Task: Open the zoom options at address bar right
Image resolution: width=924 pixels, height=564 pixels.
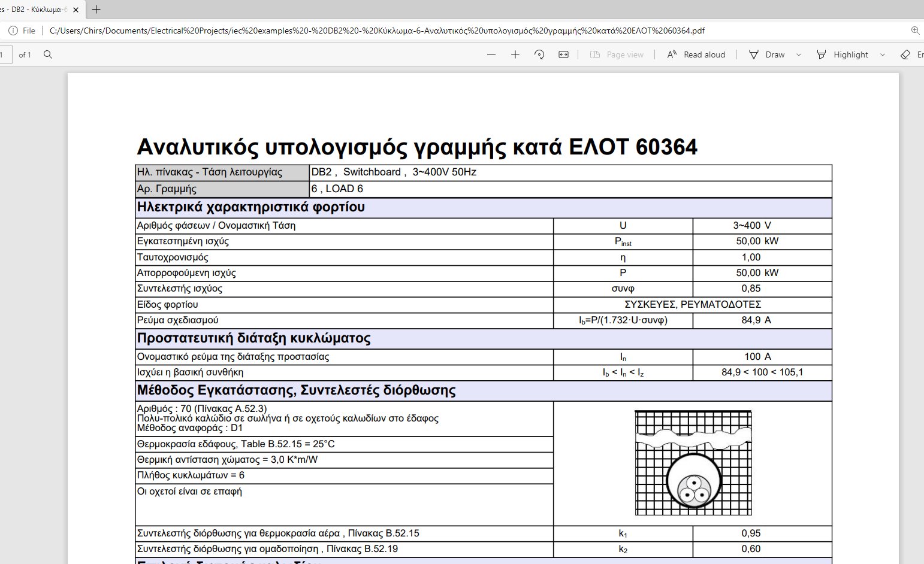Action: 914,30
